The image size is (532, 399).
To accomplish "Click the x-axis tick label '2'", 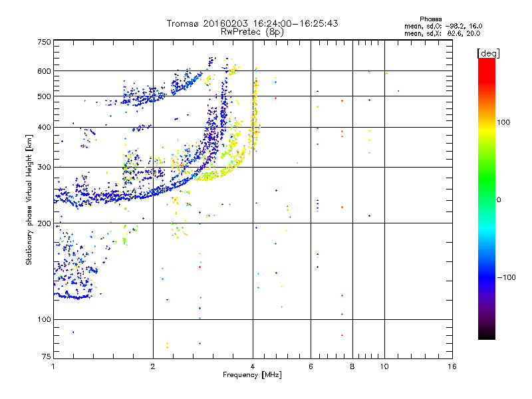I will point(153,366).
